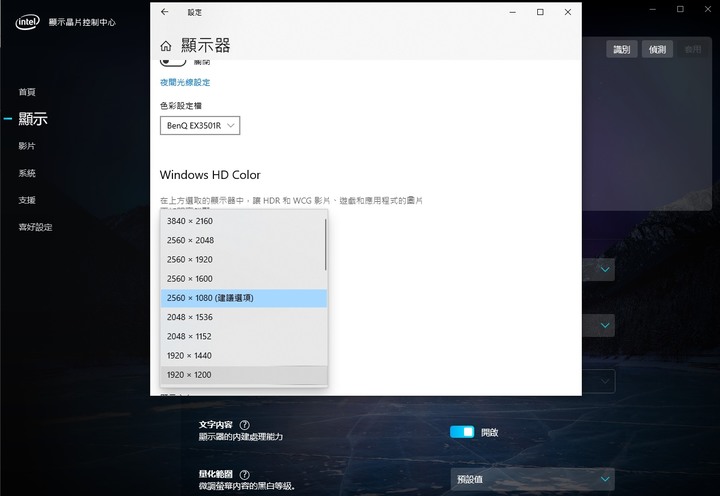Choose 2560 × 1920 resolution option
The height and width of the screenshot is (496, 720).
244,259
